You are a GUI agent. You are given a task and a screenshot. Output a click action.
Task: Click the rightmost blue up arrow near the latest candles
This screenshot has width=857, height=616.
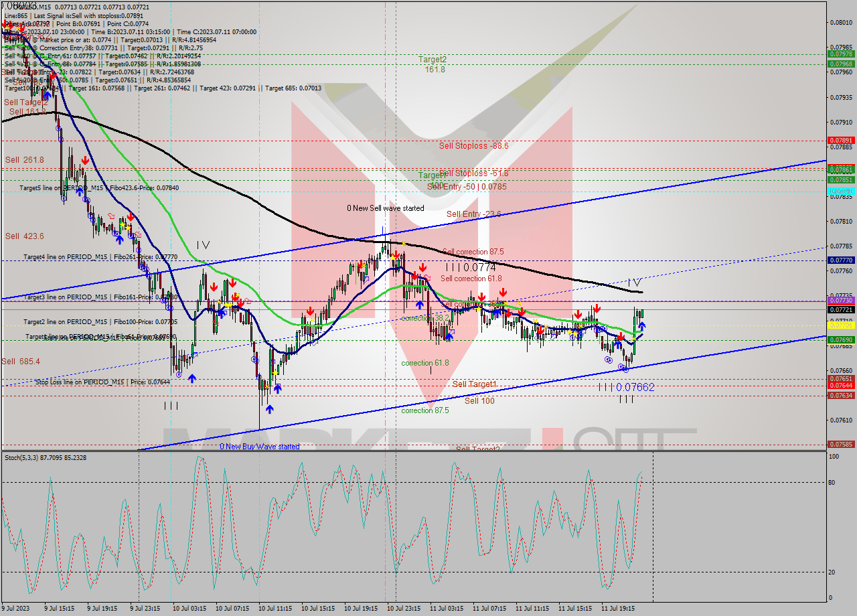642,326
